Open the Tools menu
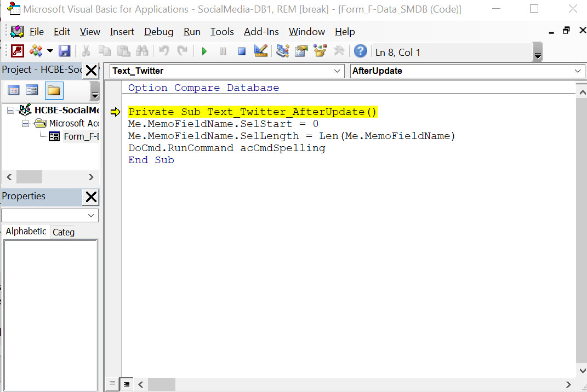 pos(222,32)
